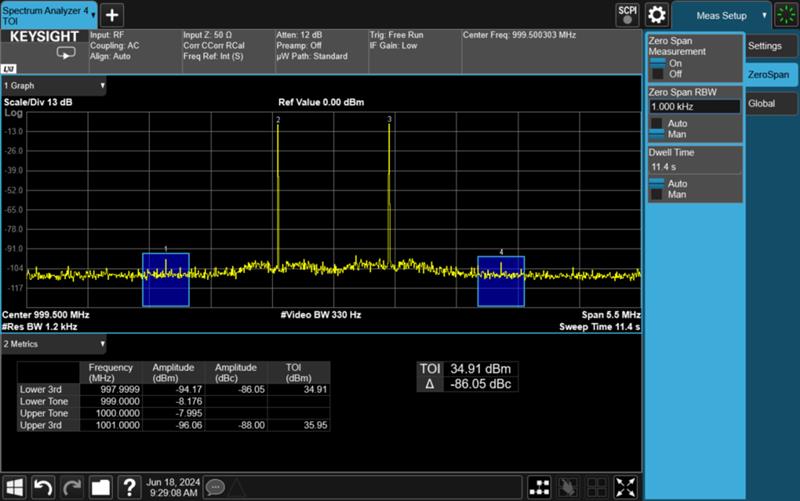Open the Windows start menu
The image size is (800, 501).
(x=13, y=487)
